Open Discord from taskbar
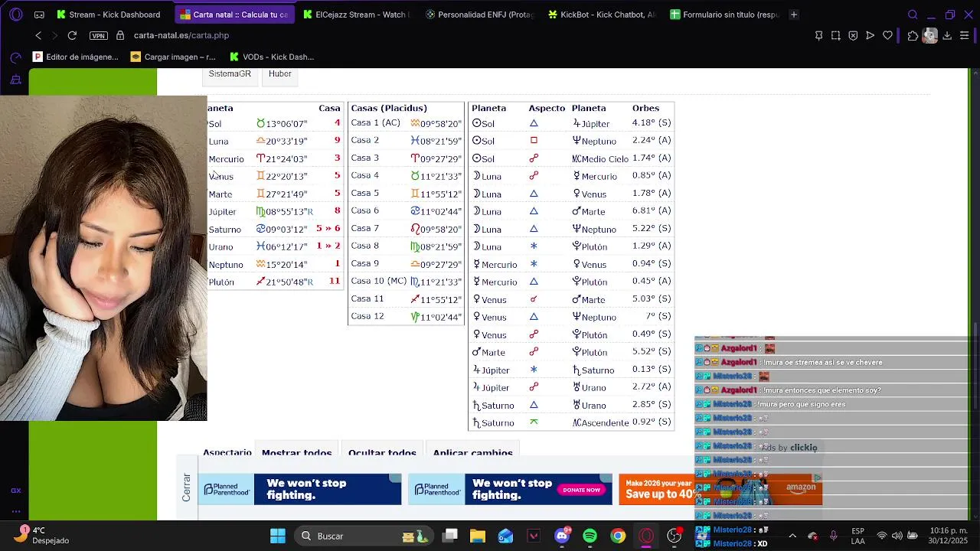The image size is (980, 551). (x=562, y=536)
